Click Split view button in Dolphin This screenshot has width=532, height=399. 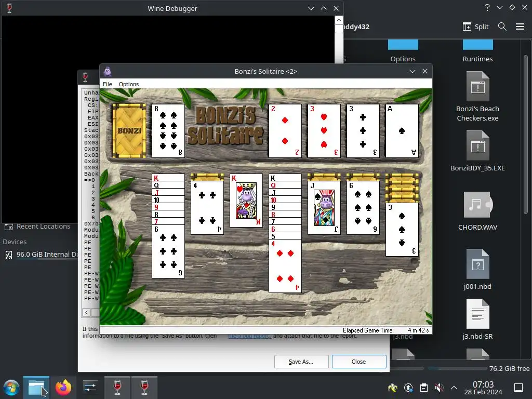pos(476,26)
